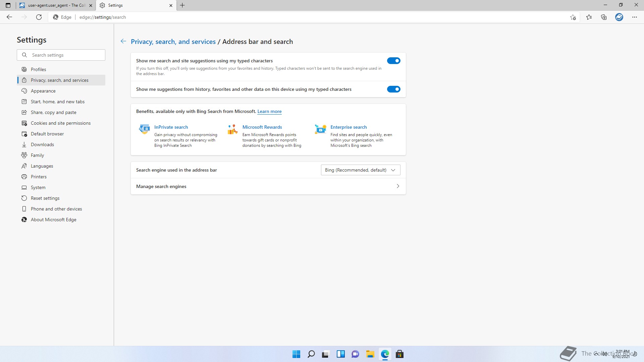Close the user-agent tab
Viewport: 644px width, 362px height.
coord(91,5)
